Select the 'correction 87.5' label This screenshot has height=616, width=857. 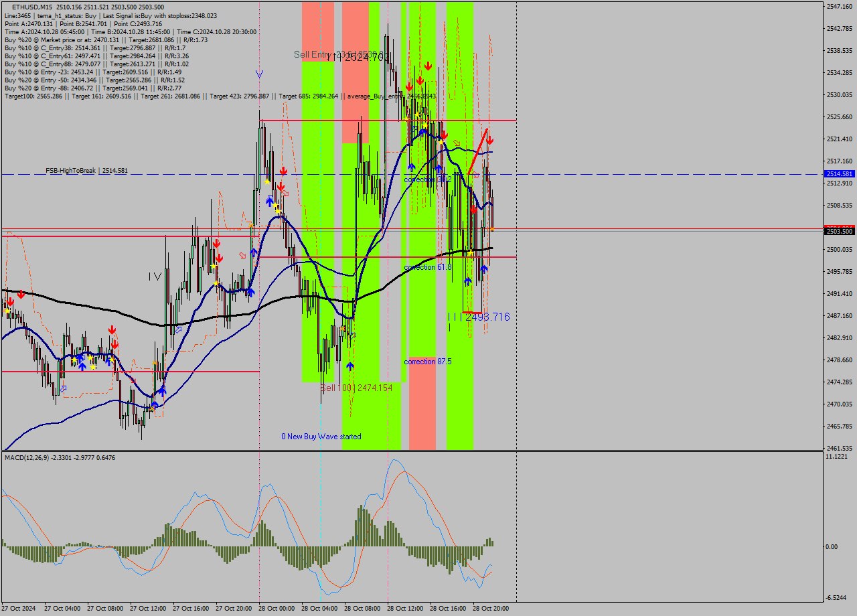coord(427,362)
